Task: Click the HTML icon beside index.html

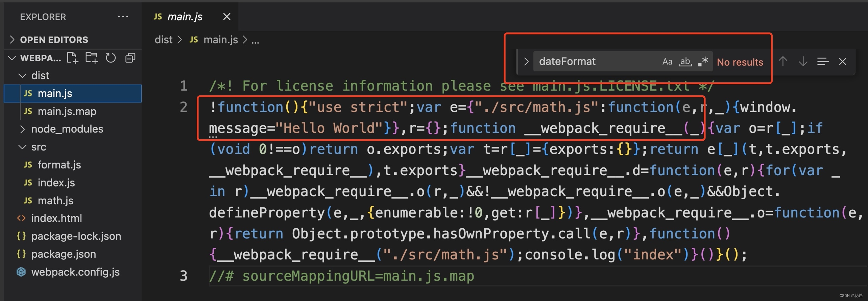Action: [x=21, y=218]
